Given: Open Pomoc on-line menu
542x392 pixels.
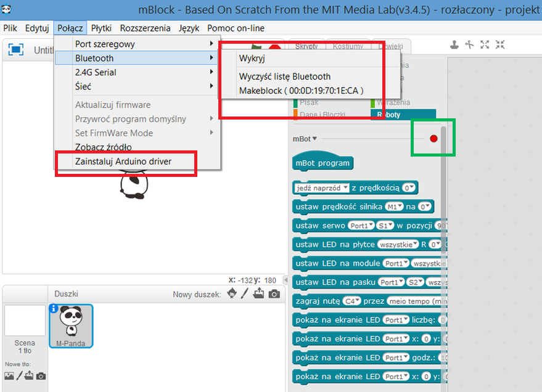Looking at the screenshot, I should [236, 28].
